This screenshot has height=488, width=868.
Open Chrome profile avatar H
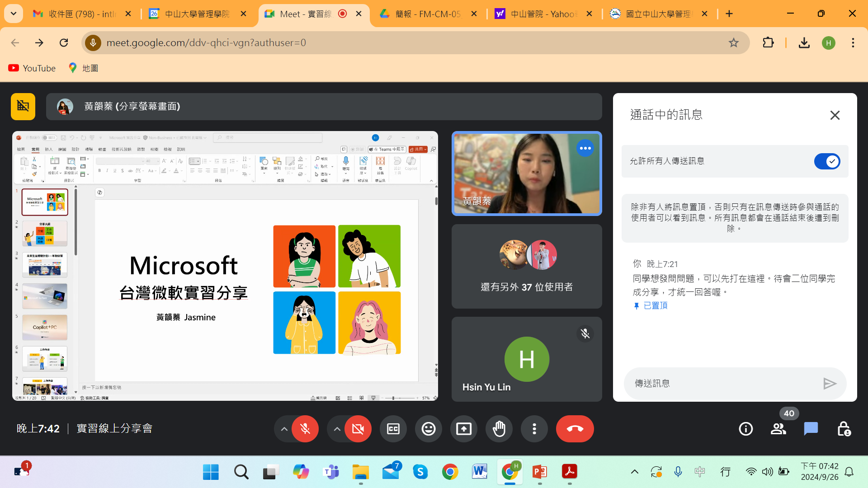click(828, 42)
